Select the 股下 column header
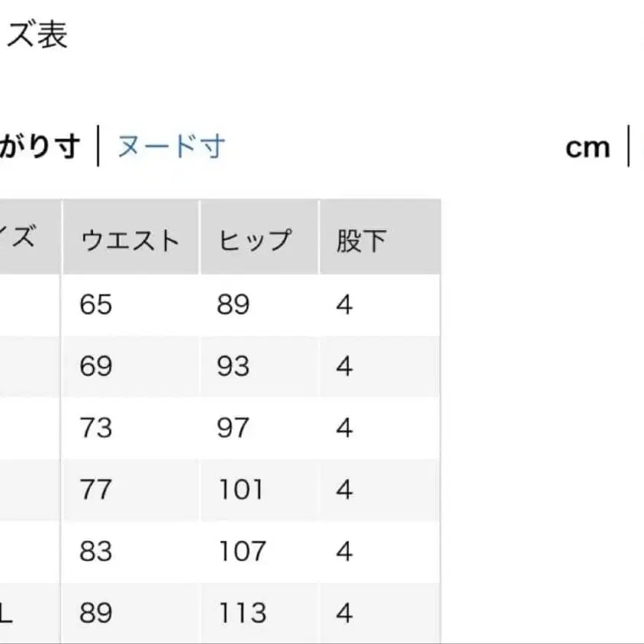The height and width of the screenshot is (644, 644). click(363, 237)
